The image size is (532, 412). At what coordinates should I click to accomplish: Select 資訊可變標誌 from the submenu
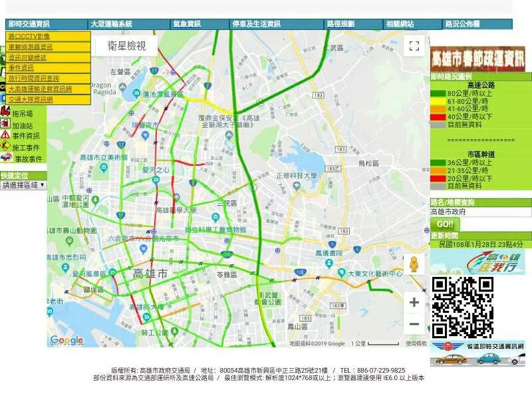[48, 57]
